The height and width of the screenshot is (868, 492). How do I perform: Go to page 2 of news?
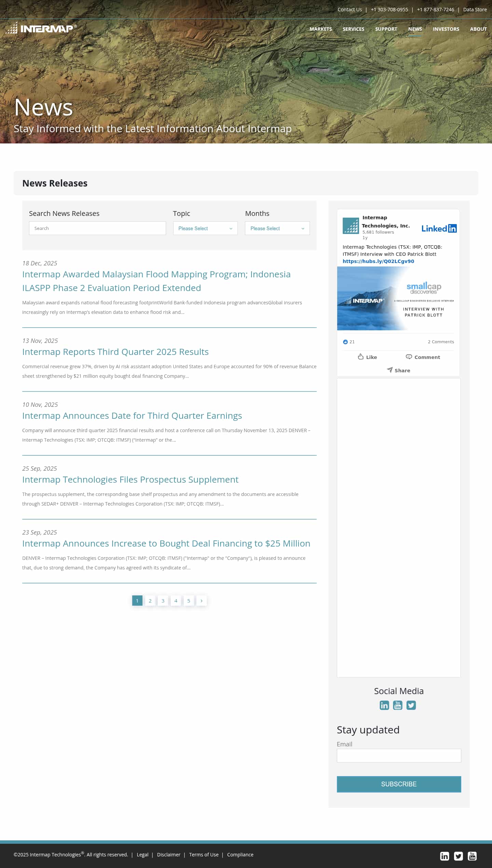click(x=150, y=601)
